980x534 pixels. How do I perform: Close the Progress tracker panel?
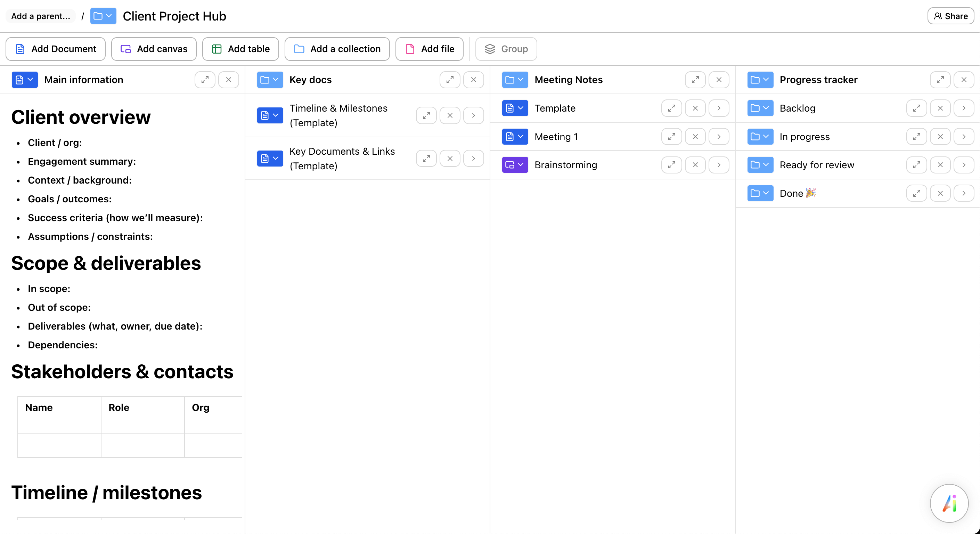point(964,80)
